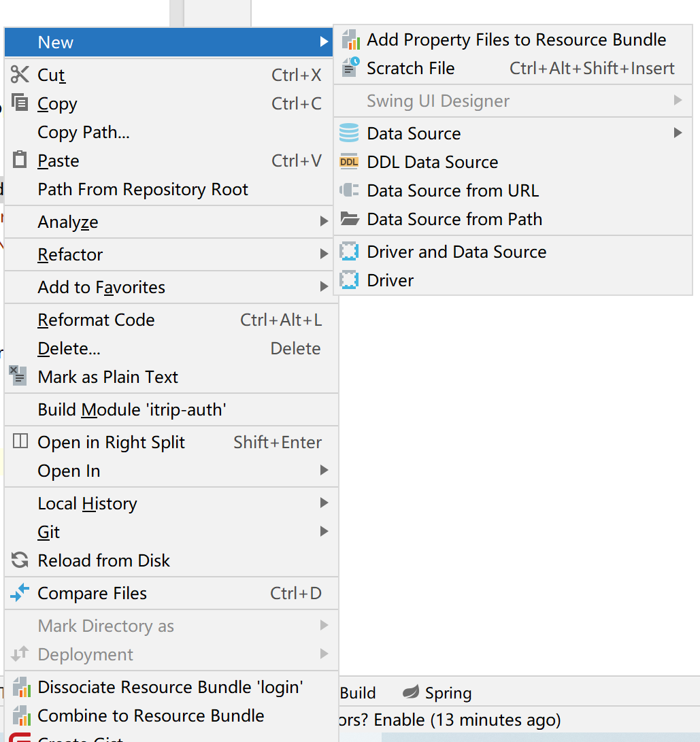Screen dimensions: 700x742
Task: Click the Compare Files arrows icon
Action: [20, 593]
